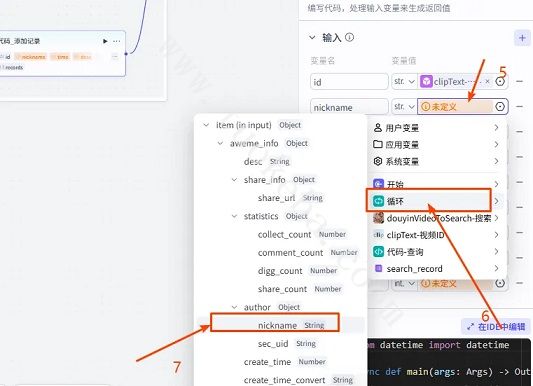
Task: Collapse the item (in input) tree node
Action: [x=206, y=125]
